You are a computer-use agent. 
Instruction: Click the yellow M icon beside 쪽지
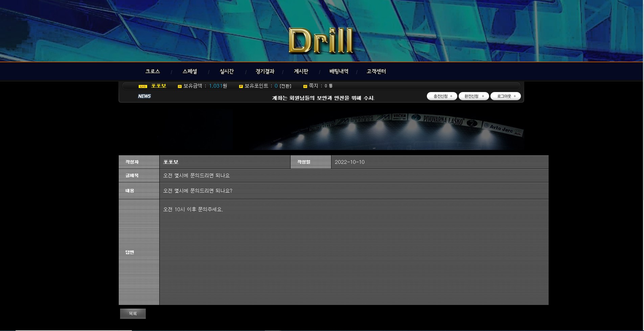point(305,86)
